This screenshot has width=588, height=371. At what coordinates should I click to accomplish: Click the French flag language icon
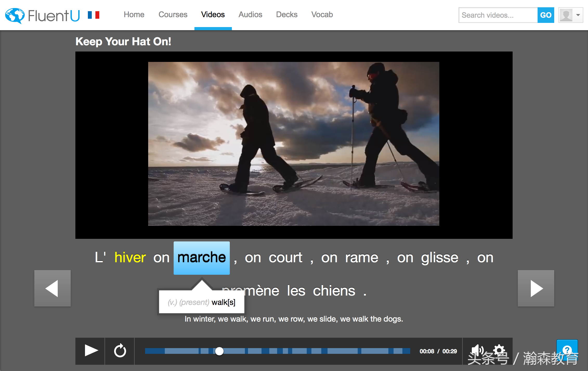pos(94,15)
